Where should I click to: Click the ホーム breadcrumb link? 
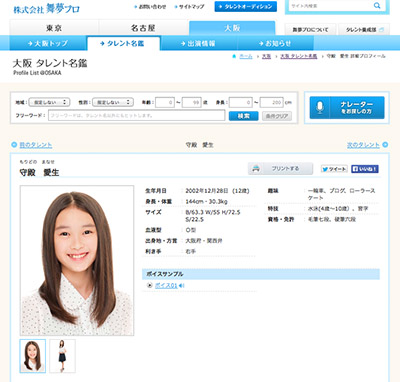click(246, 56)
